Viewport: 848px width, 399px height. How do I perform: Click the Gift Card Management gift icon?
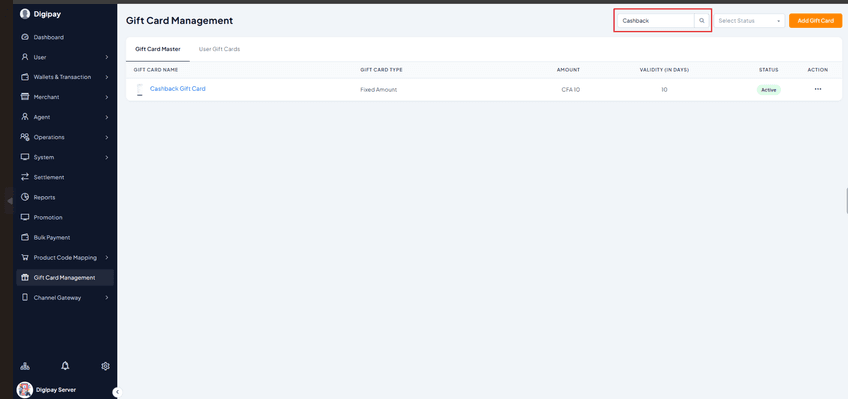coord(25,277)
